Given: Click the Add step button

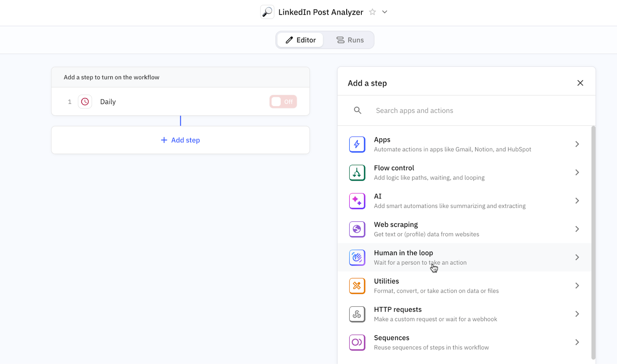Looking at the screenshot, I should [180, 140].
